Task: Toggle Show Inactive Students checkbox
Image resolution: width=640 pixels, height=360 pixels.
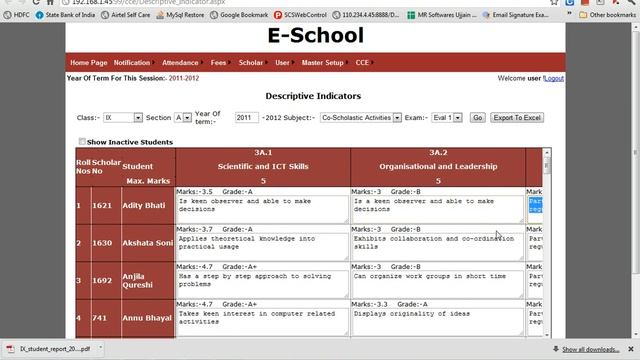Action: coord(82,141)
